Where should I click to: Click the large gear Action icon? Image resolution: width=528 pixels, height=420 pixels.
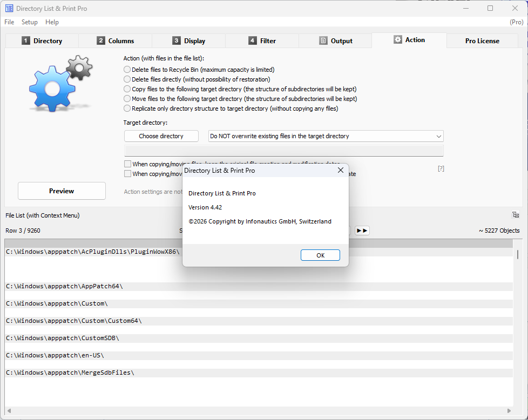61,84
